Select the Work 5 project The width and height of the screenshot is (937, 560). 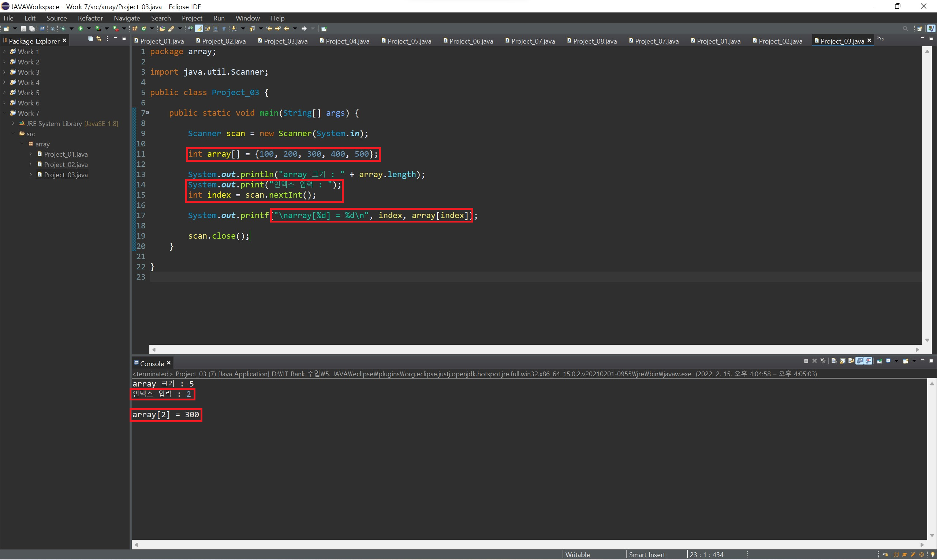point(28,93)
